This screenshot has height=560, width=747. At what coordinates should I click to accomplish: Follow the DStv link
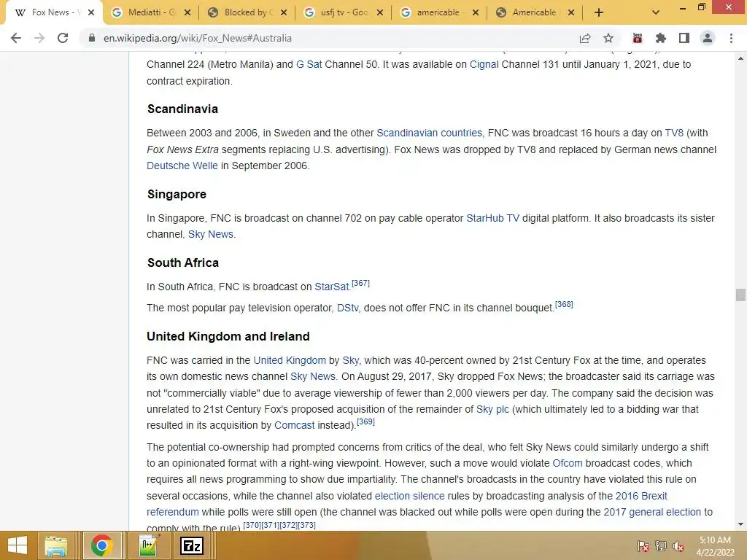click(x=347, y=308)
